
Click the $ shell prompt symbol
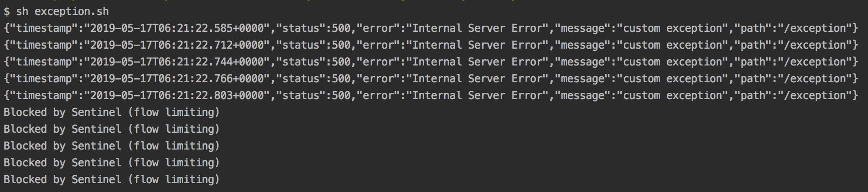6,12
